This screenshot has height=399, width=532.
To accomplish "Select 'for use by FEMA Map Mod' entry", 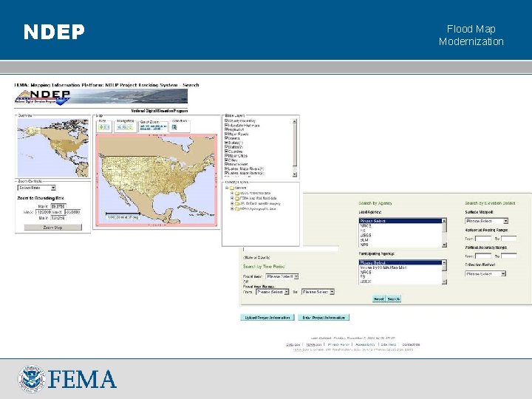I will tap(400, 267).
